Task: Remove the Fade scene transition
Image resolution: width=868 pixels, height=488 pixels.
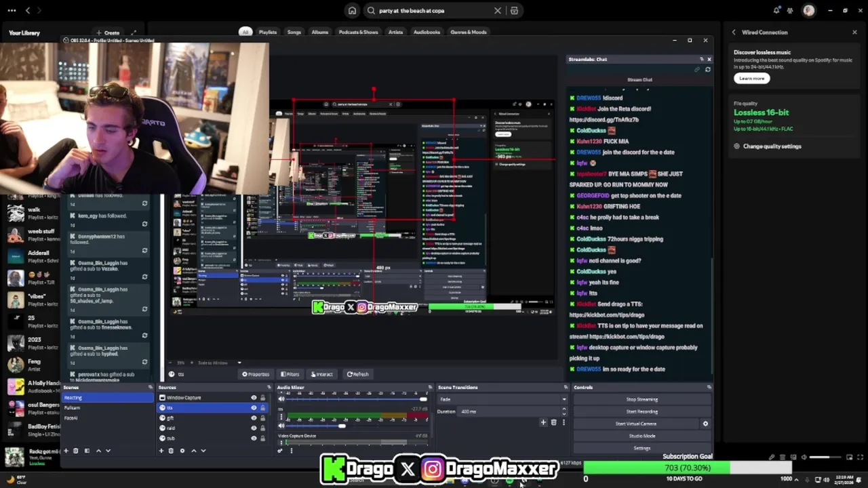Action: (553, 422)
